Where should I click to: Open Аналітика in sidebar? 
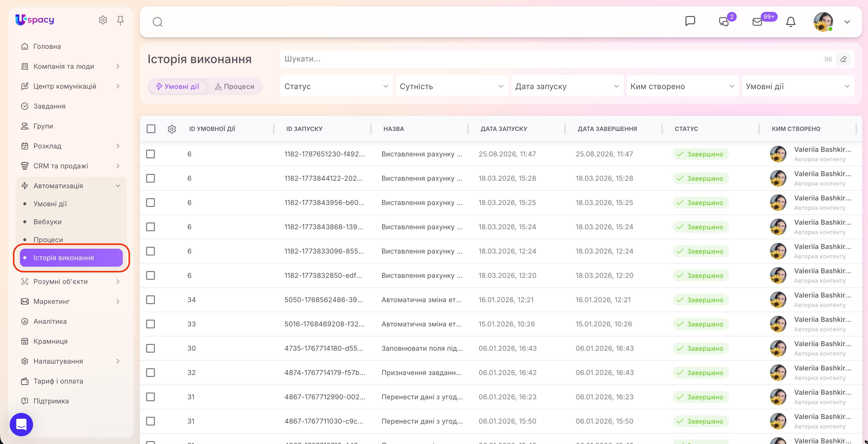click(71, 321)
